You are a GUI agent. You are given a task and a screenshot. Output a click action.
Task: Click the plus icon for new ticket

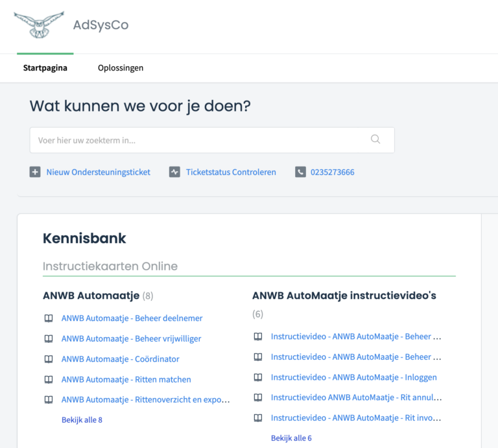click(x=35, y=172)
